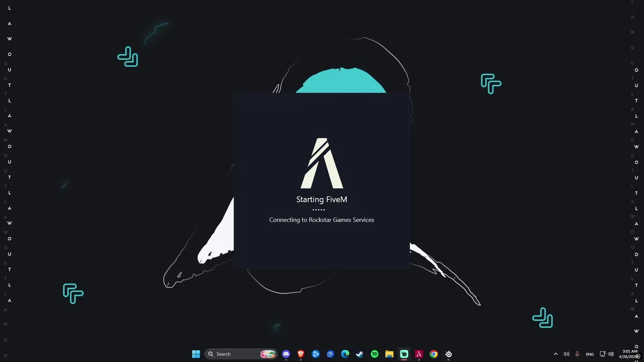The width and height of the screenshot is (644, 362).
Task: Open network settings from the tray icon
Action: point(603,354)
